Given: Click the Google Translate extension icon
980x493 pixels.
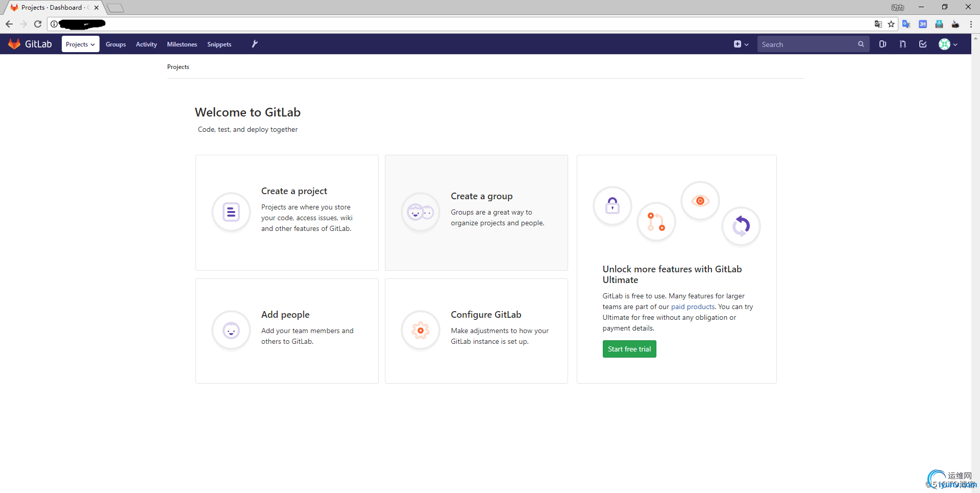Looking at the screenshot, I should point(906,24).
